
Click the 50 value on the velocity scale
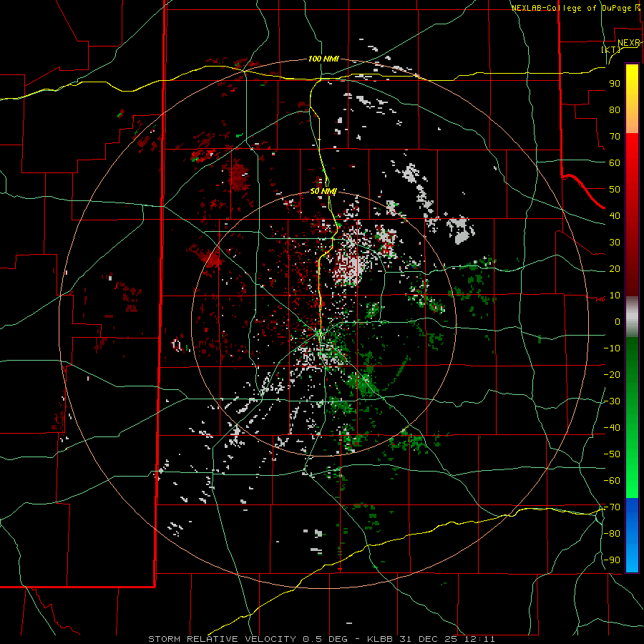[x=615, y=190]
